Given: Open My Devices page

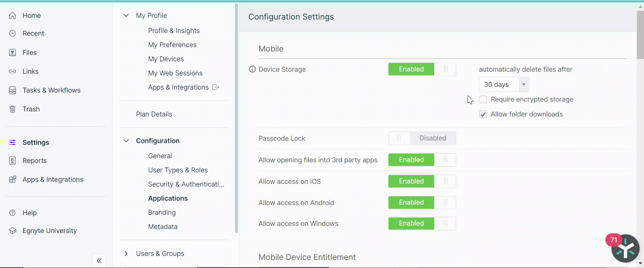Looking at the screenshot, I should [x=166, y=59].
